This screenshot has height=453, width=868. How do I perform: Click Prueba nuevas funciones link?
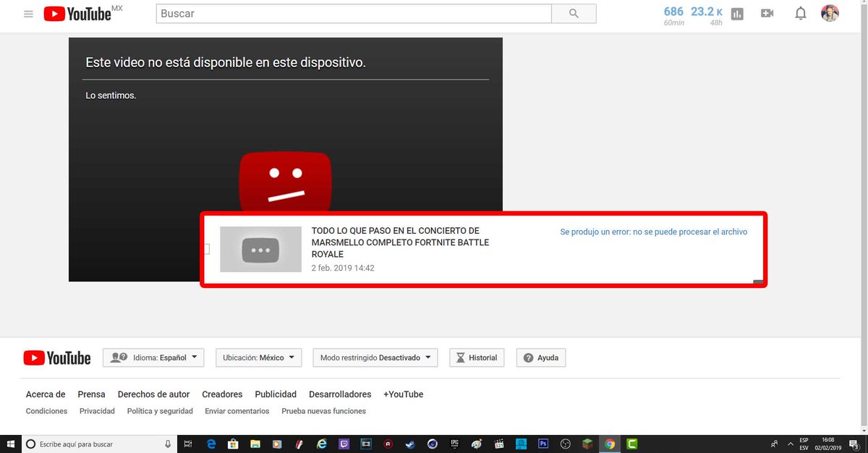pyautogui.click(x=323, y=411)
